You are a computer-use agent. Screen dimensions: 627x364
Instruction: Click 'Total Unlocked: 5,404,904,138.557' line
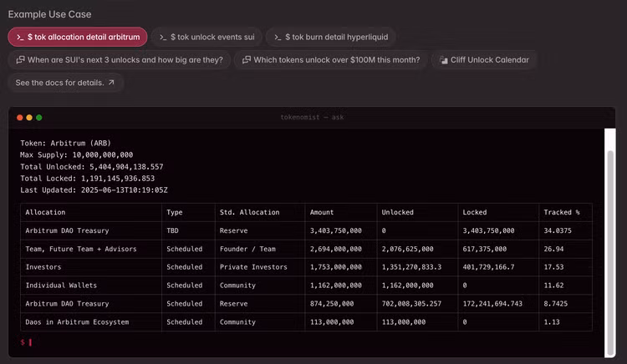click(x=92, y=166)
